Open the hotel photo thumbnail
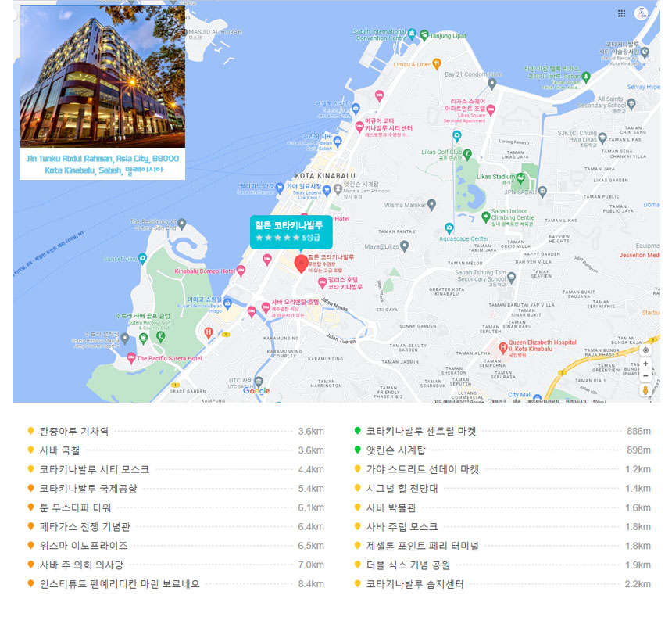The image size is (672, 624). pos(102,77)
